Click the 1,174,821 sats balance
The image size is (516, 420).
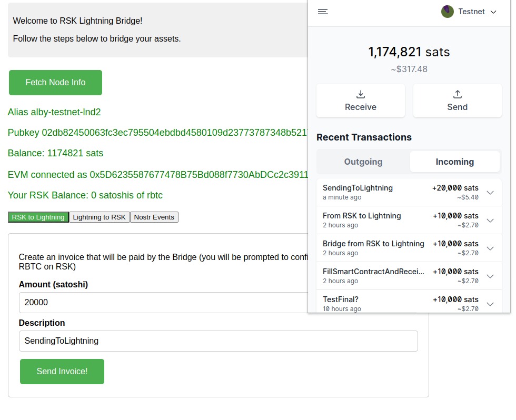coord(409,52)
